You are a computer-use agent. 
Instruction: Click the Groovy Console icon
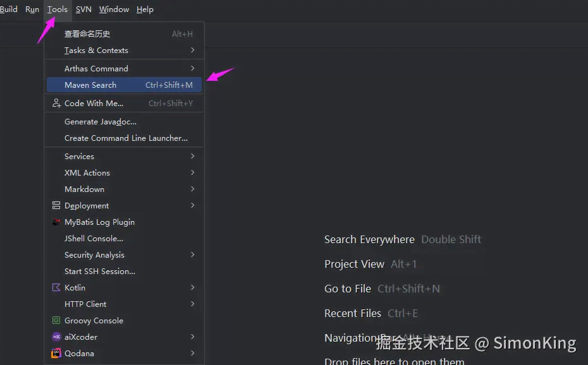[56, 320]
